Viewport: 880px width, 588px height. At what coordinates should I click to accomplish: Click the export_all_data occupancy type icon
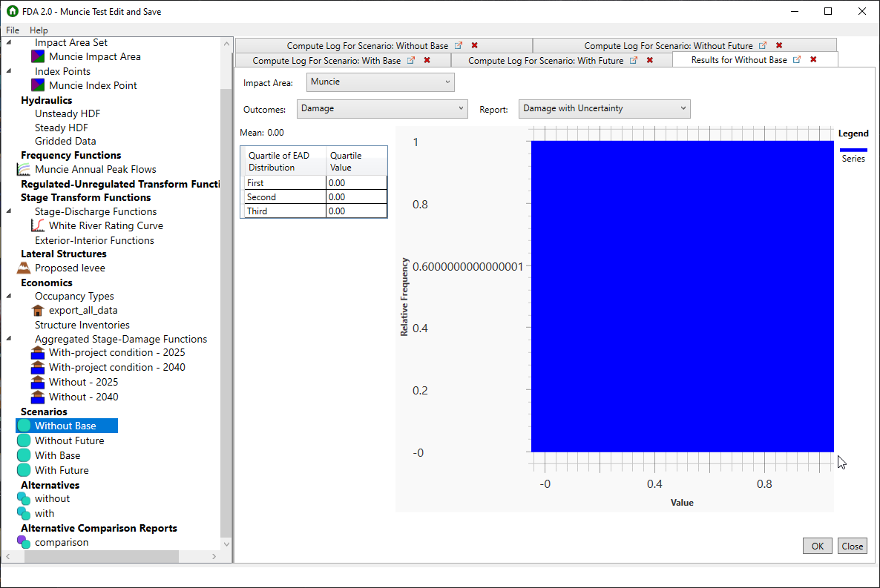(37, 310)
